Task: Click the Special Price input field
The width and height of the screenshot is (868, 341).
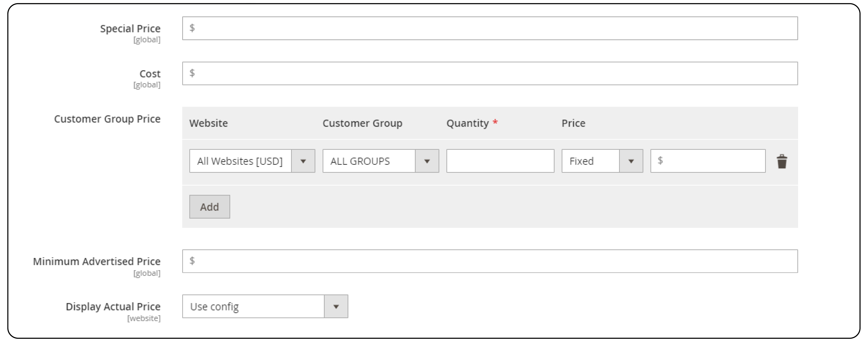Action: 490,28
